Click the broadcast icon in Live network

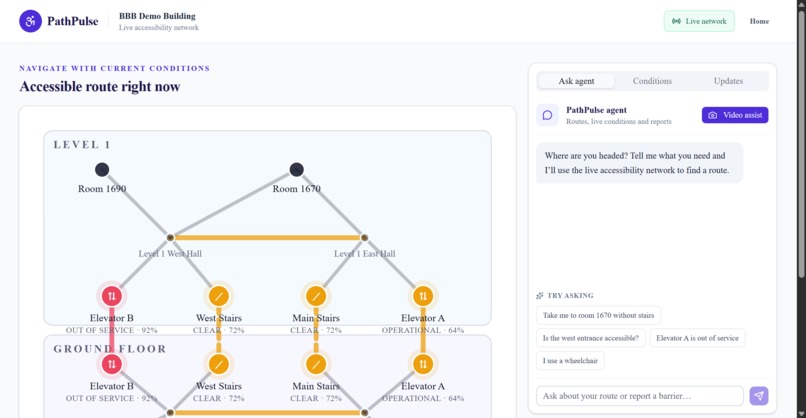pyautogui.click(x=676, y=21)
